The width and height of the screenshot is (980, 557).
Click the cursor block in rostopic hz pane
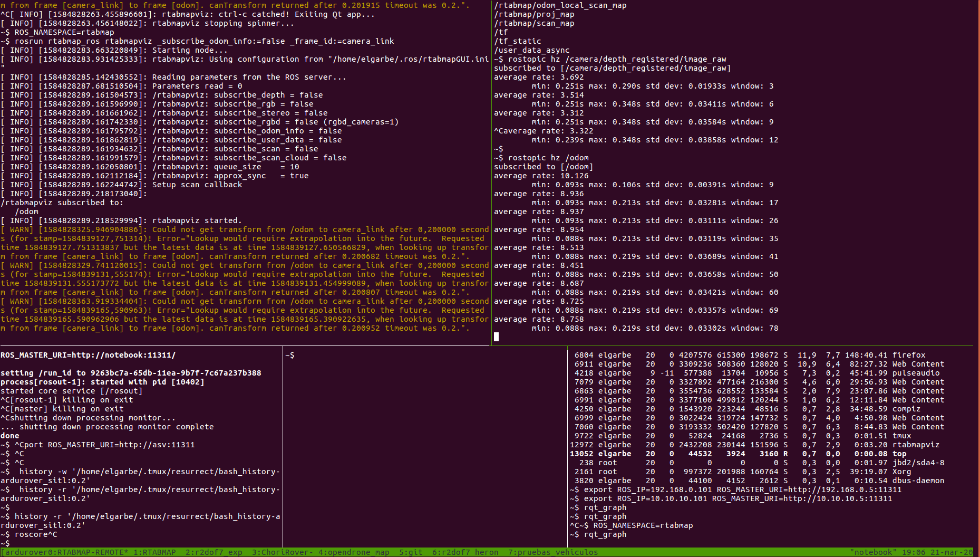point(496,337)
